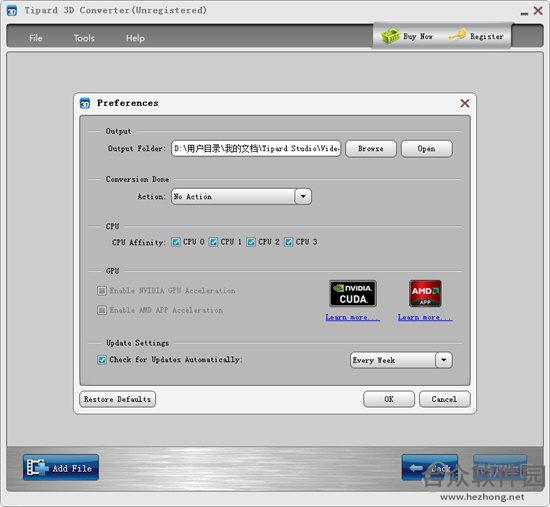Open the Action combo box showing No Action
This screenshot has width=550, height=507.
click(x=241, y=196)
